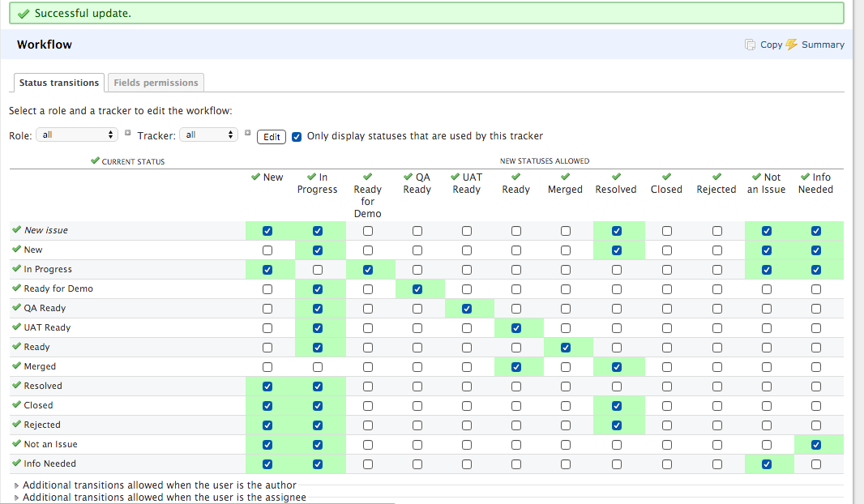
Task: Click the row checkmark icon for In Progress status
Action: tap(16, 268)
